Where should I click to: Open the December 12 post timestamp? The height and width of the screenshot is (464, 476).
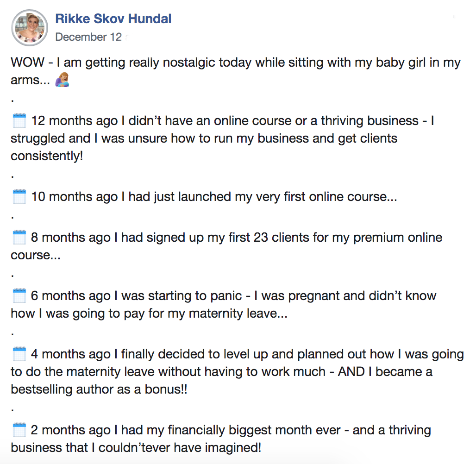click(88, 37)
